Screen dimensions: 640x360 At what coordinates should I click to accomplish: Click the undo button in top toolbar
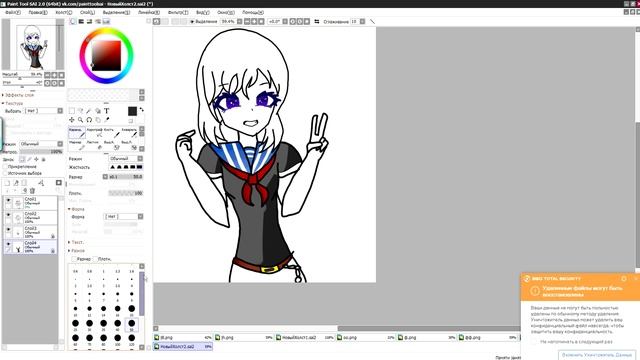(157, 21)
